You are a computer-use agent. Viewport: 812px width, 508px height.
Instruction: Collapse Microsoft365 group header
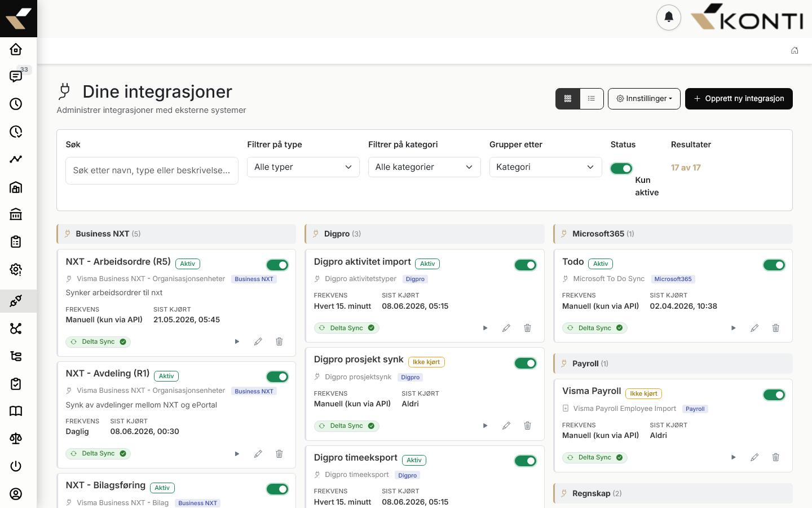coord(673,234)
